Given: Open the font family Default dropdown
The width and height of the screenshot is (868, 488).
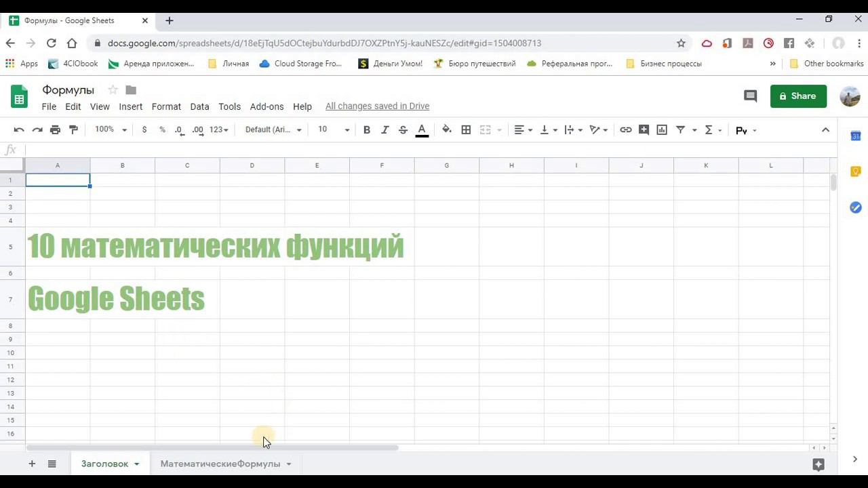Looking at the screenshot, I should coord(273,129).
